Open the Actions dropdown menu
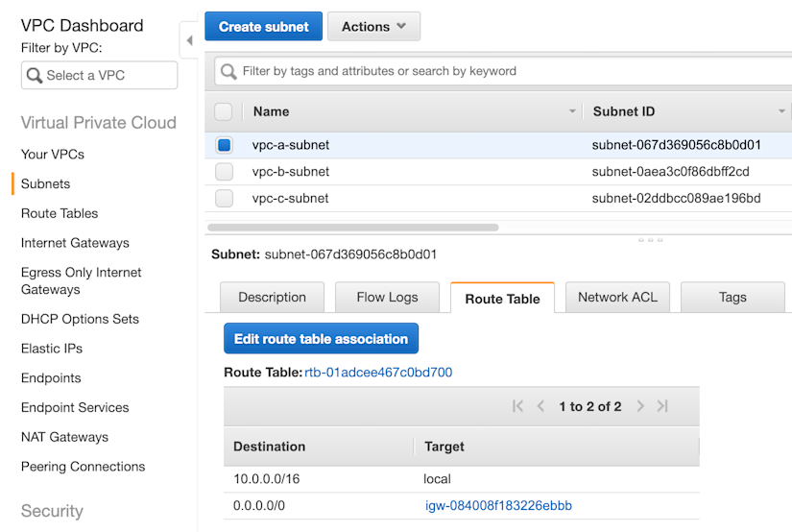The image size is (792, 532). pos(373,27)
